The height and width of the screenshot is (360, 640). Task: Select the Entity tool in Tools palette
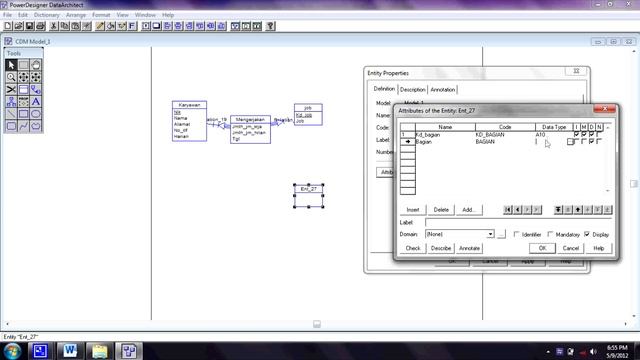[23, 89]
